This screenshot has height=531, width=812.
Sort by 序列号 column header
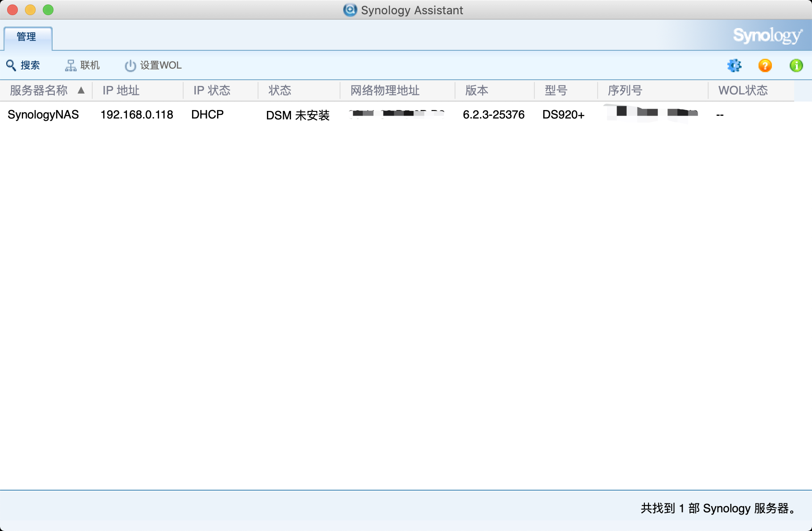(x=653, y=90)
